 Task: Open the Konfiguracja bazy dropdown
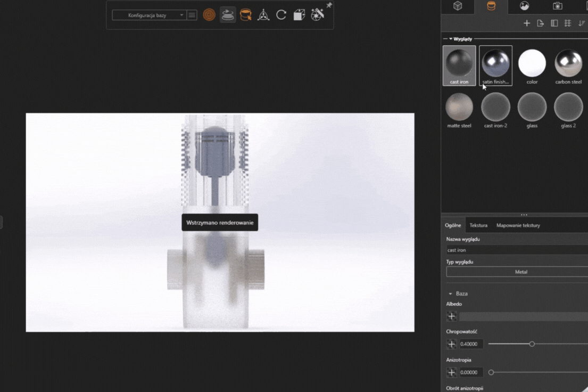click(149, 15)
